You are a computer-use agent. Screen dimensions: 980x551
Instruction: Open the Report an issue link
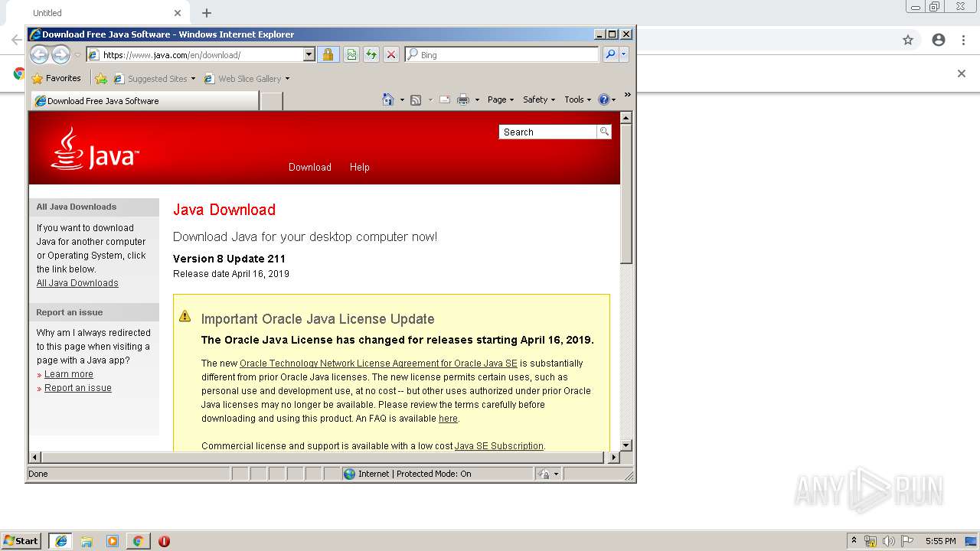[x=78, y=388]
